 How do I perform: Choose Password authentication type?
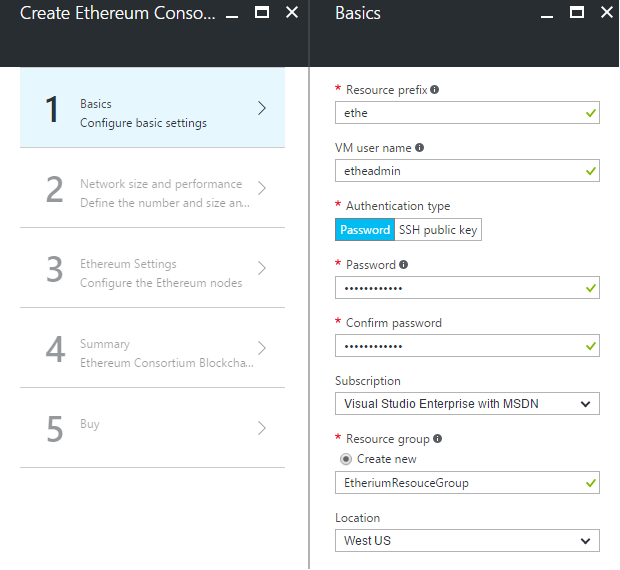click(365, 230)
